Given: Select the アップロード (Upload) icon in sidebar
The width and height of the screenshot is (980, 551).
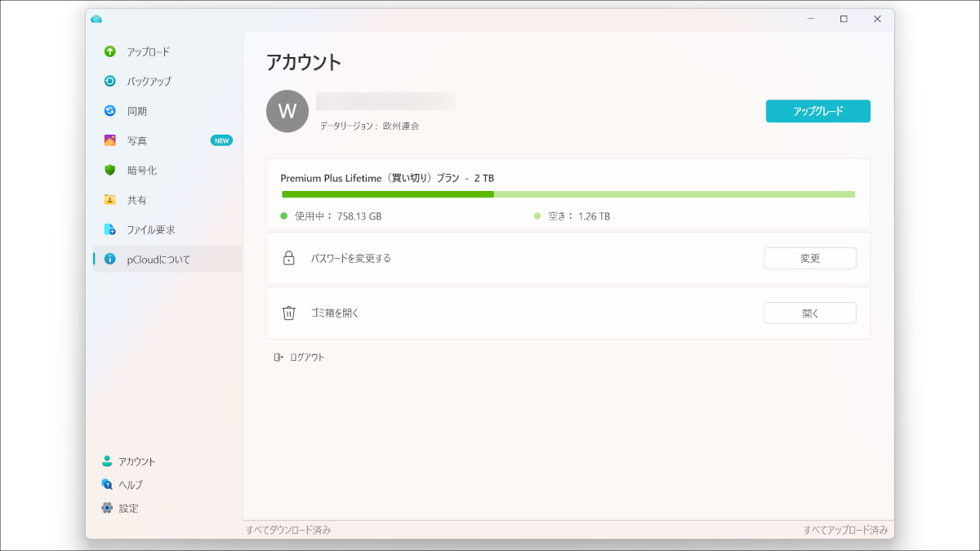Looking at the screenshot, I should click(x=109, y=51).
